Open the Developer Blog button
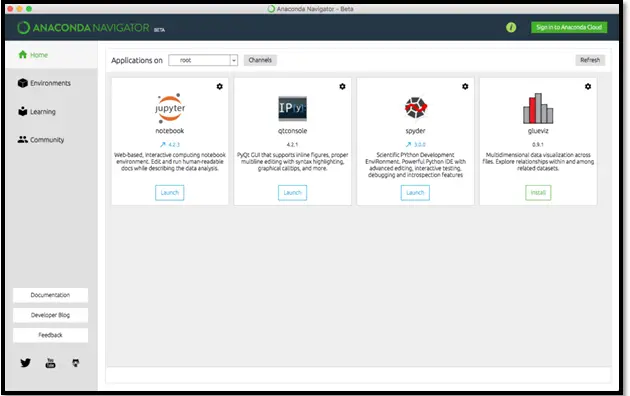Screen dimensions: 630x396 click(x=50, y=315)
